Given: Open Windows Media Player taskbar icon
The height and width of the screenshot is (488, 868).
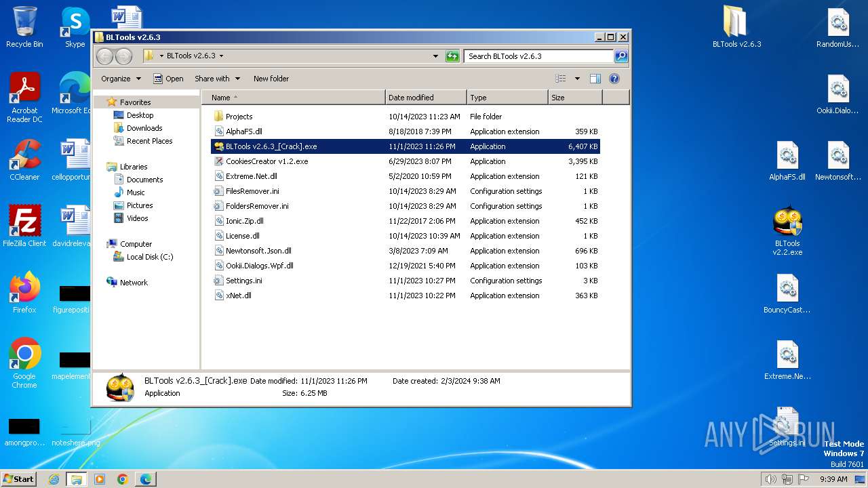Looking at the screenshot, I should (100, 479).
